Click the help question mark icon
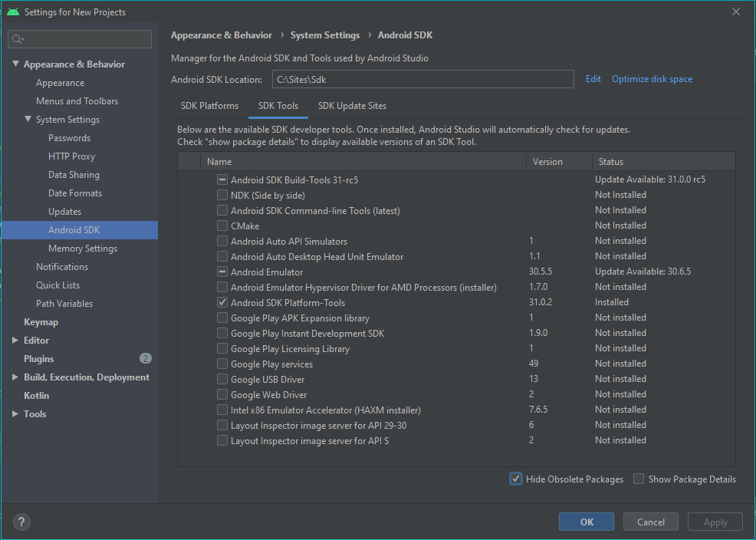Image resolution: width=756 pixels, height=540 pixels. pyautogui.click(x=21, y=522)
